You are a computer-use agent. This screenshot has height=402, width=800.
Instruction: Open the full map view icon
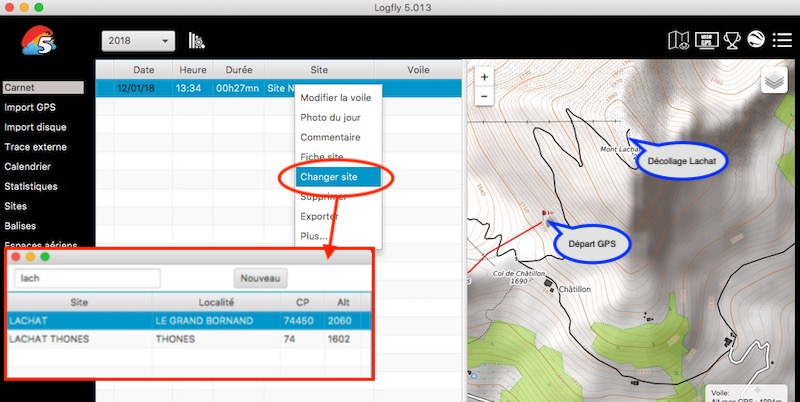coord(678,41)
